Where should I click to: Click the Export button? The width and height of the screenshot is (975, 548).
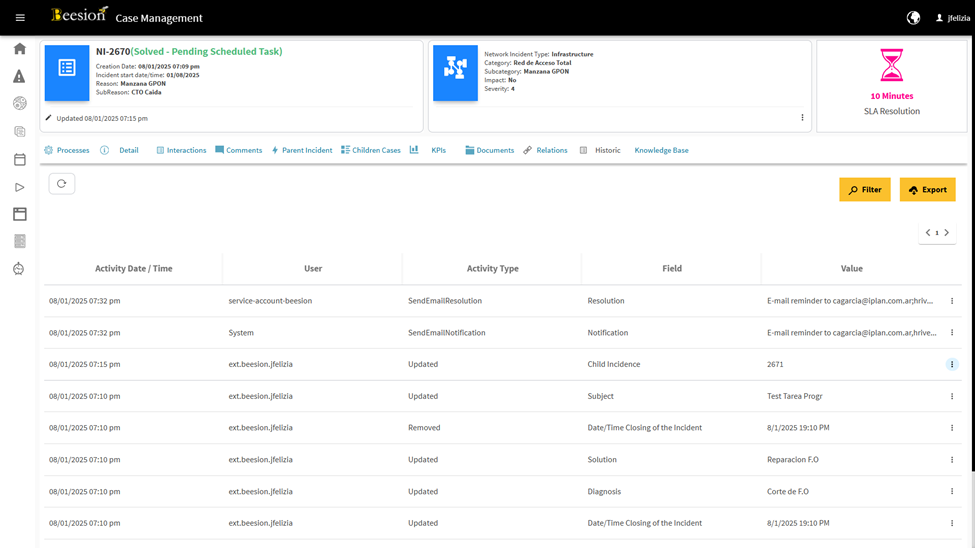click(927, 190)
